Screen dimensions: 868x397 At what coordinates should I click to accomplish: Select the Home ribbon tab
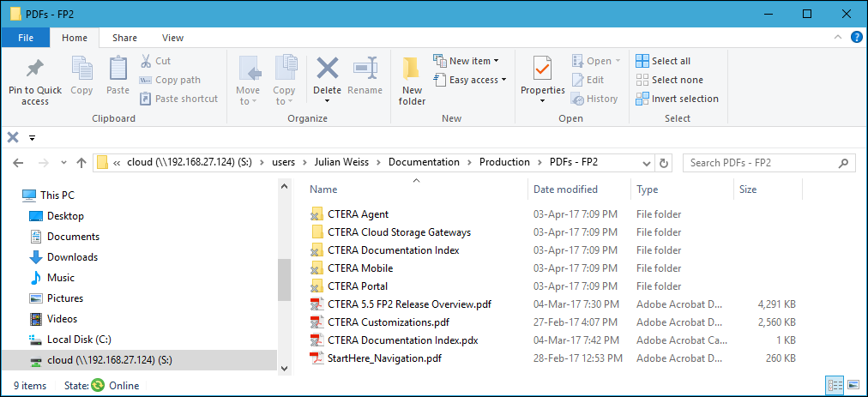(74, 38)
